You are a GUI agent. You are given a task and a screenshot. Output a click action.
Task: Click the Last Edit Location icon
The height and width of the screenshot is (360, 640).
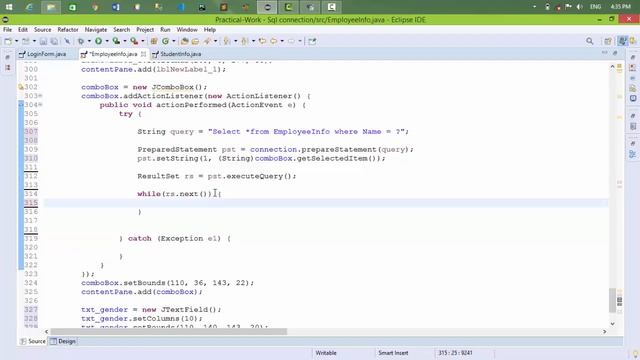click(262, 41)
